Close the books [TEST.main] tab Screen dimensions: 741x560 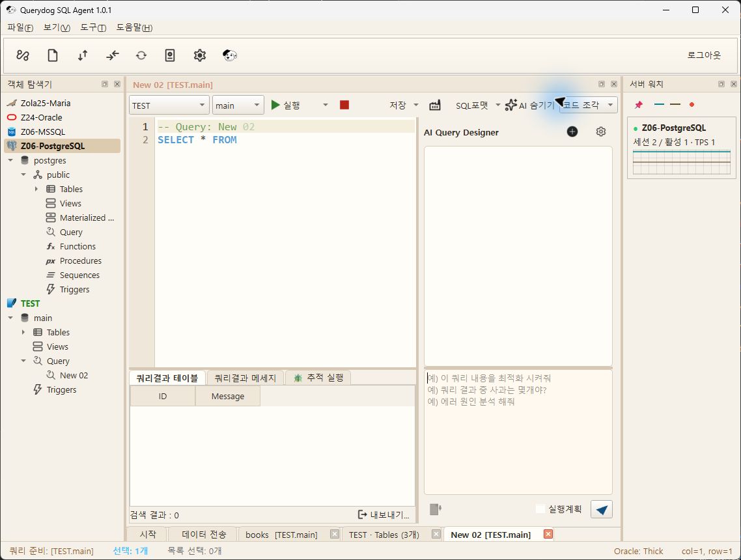coord(335,534)
